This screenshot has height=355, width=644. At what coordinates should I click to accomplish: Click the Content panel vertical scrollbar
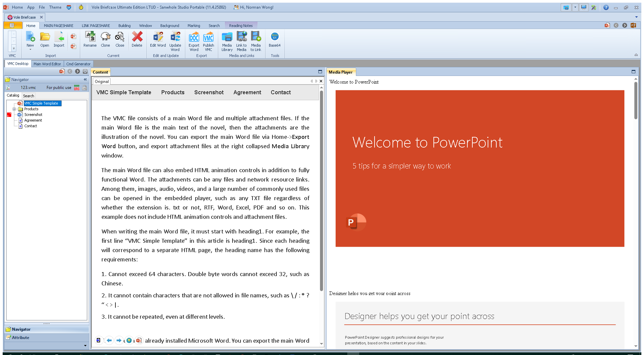click(321, 190)
